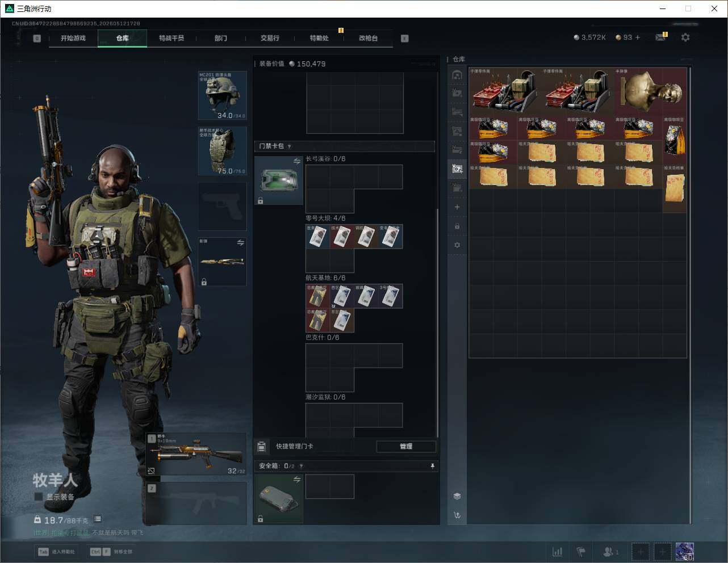The width and height of the screenshot is (728, 563).
Task: Open the 安全箱 help question mark
Action: 301,467
